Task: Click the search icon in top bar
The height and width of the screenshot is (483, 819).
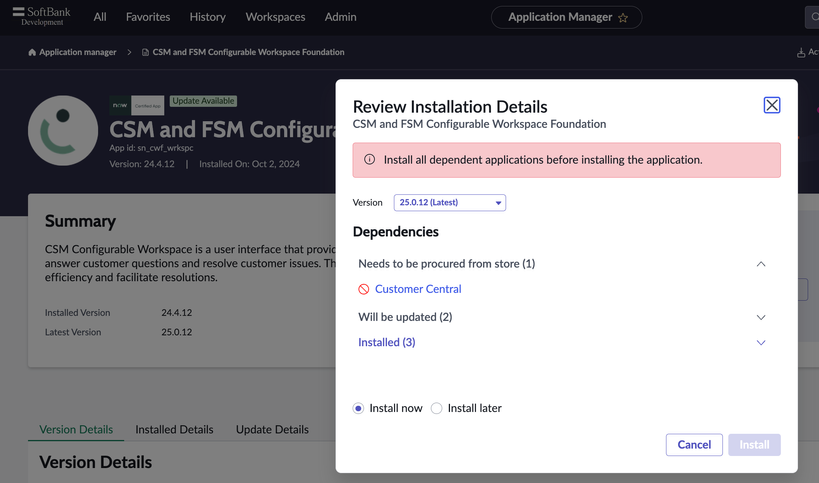Action: [x=814, y=17]
